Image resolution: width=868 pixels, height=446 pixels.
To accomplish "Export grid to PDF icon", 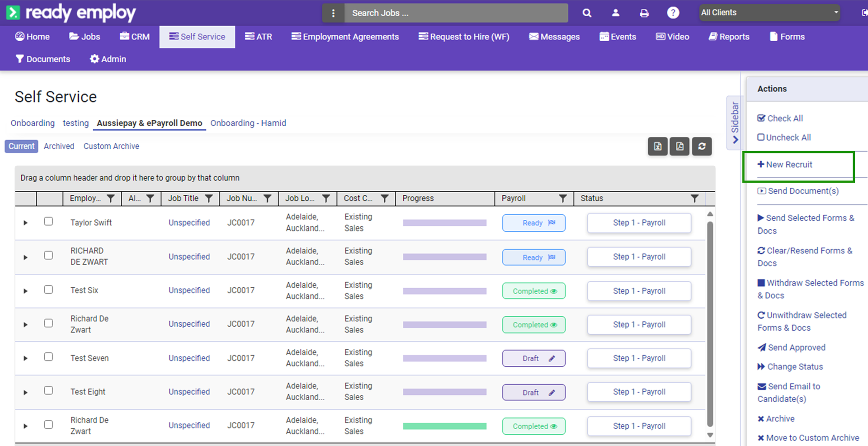I will 679,146.
